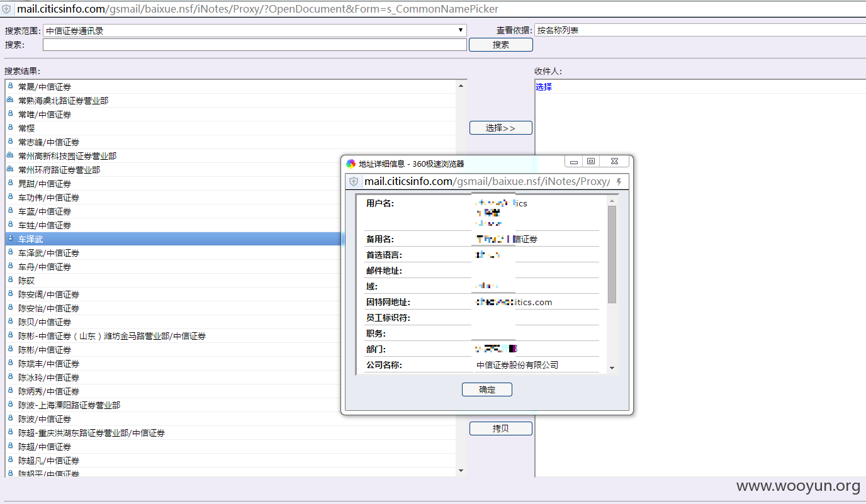Close the 地址详细信息 popup window

[614, 161]
